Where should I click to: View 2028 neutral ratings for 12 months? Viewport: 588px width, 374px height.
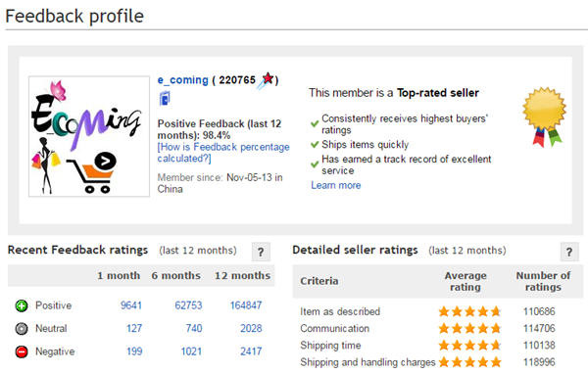click(x=251, y=328)
